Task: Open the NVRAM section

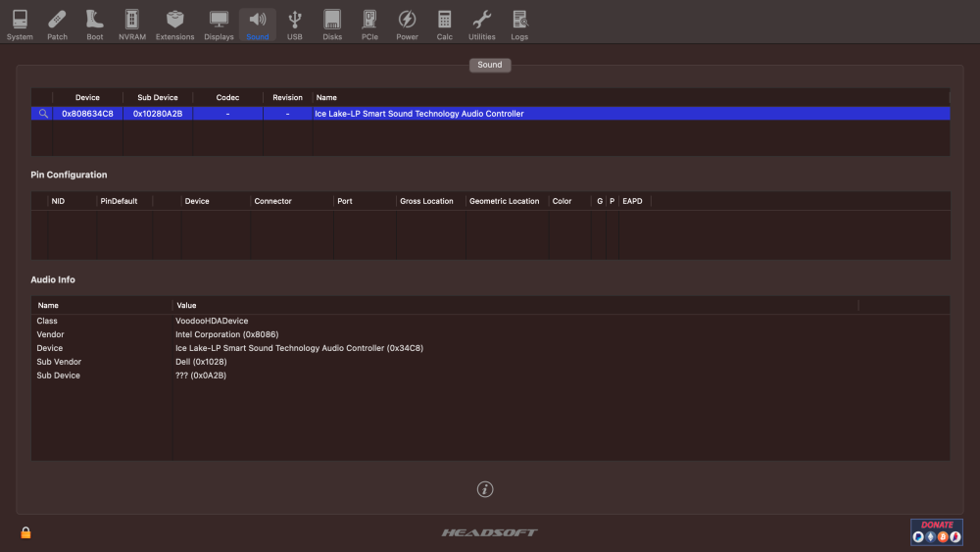Action: pyautogui.click(x=132, y=25)
